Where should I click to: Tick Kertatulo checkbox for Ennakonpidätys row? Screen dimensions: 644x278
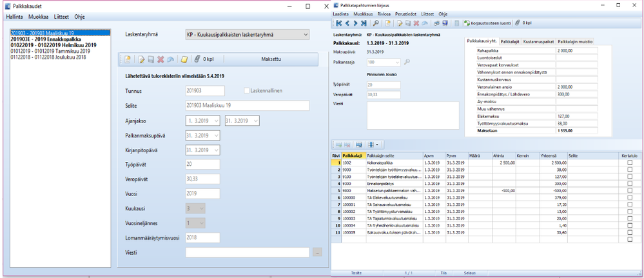point(630,183)
